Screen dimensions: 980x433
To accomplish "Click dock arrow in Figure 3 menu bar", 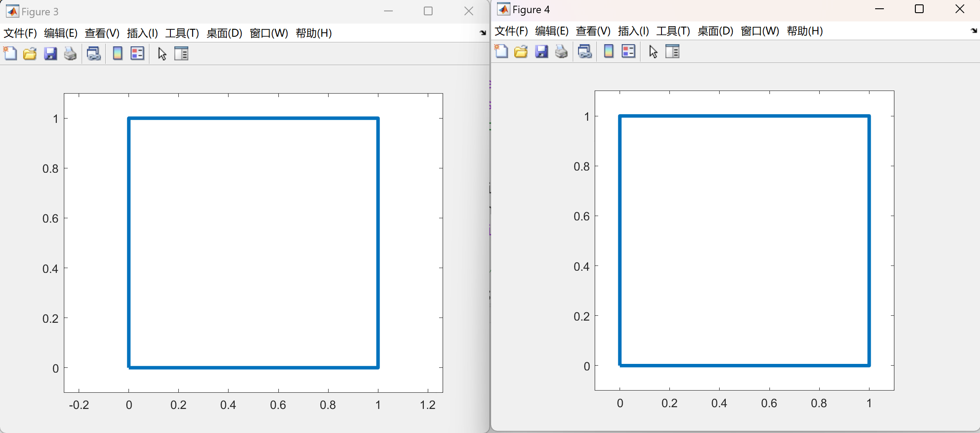I will coord(483,33).
